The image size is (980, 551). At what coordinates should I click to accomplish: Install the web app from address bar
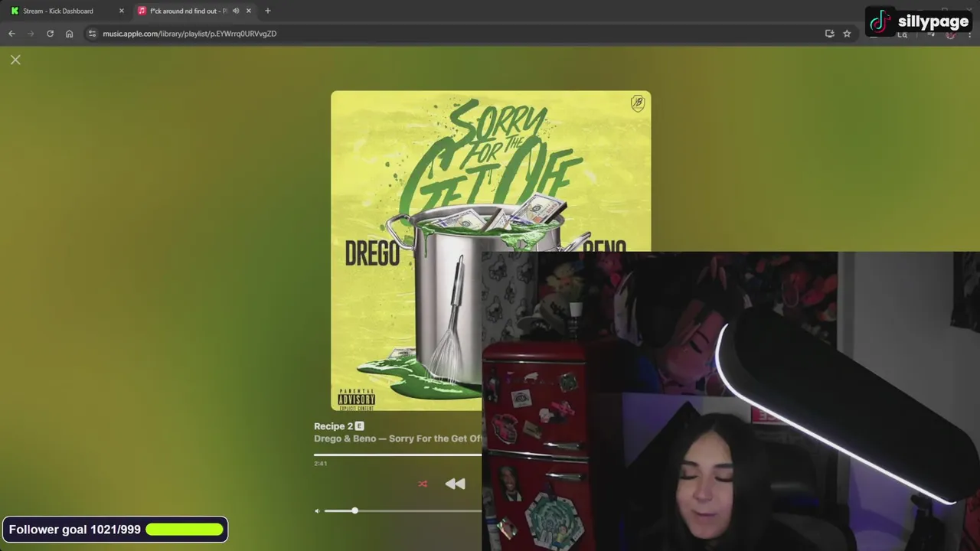(829, 34)
